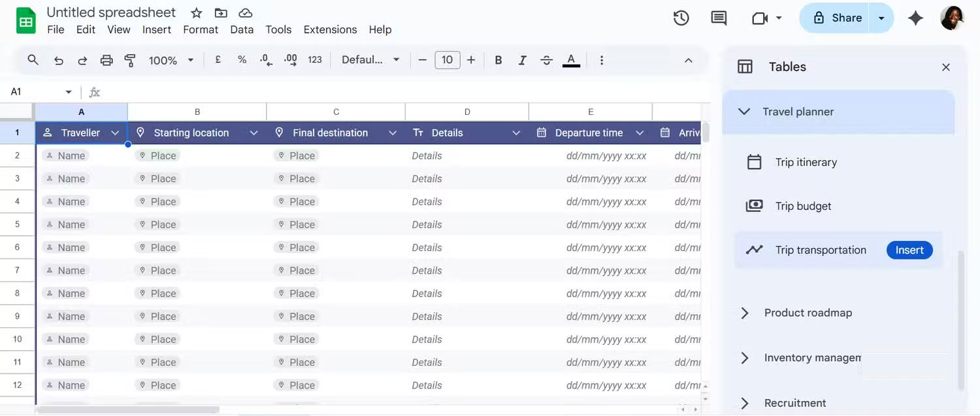This screenshot has width=980, height=416.
Task: Click the Gemini sparkle icon
Action: (916, 18)
